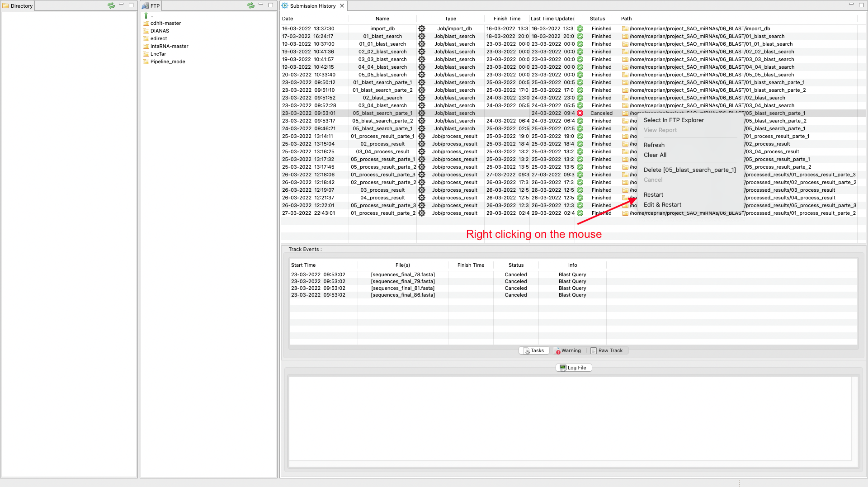Select the IntaRNA-master folder
Viewport: 868px width, 487px height.
point(169,46)
